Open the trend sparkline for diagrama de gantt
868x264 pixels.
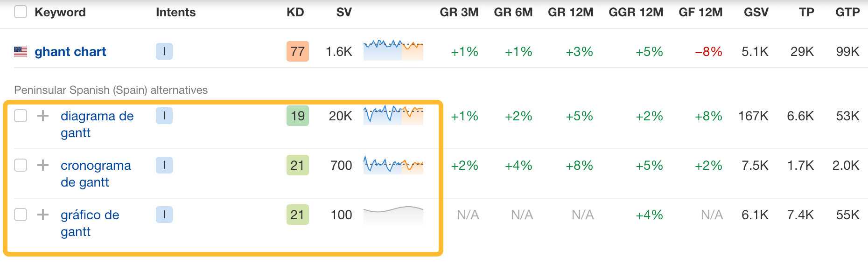(393, 115)
